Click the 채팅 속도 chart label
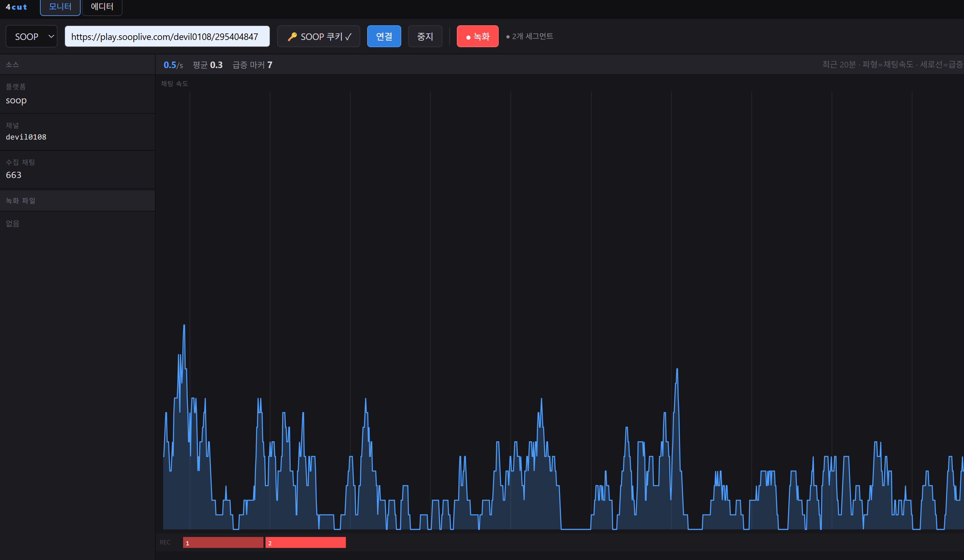 [174, 84]
